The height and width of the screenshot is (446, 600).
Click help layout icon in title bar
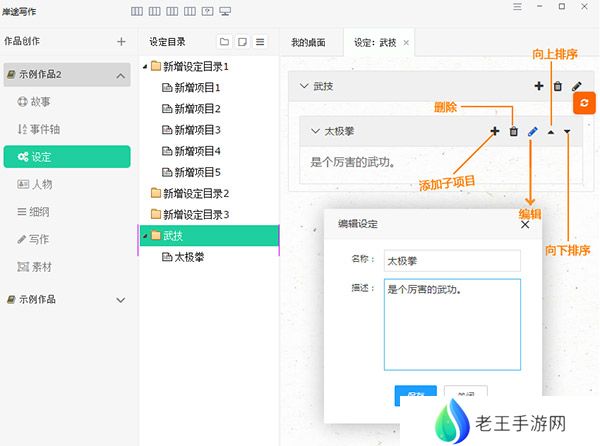click(207, 11)
